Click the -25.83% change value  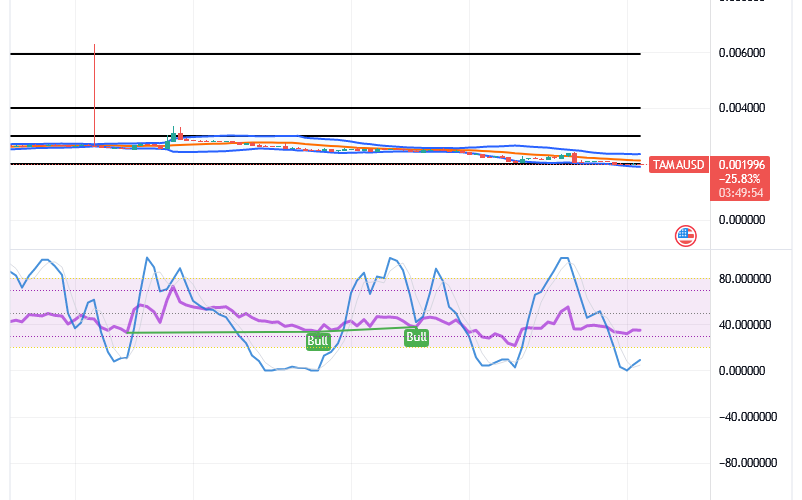pos(739,179)
